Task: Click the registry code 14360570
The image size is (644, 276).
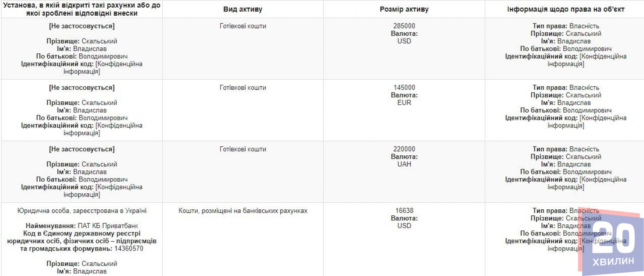Action: point(128,249)
